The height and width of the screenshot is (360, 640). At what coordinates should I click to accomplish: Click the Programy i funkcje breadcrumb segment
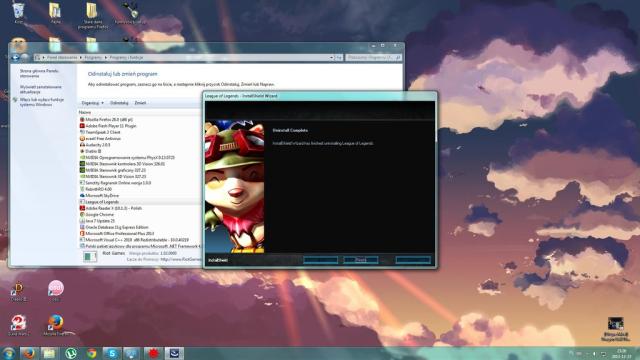pos(127,58)
